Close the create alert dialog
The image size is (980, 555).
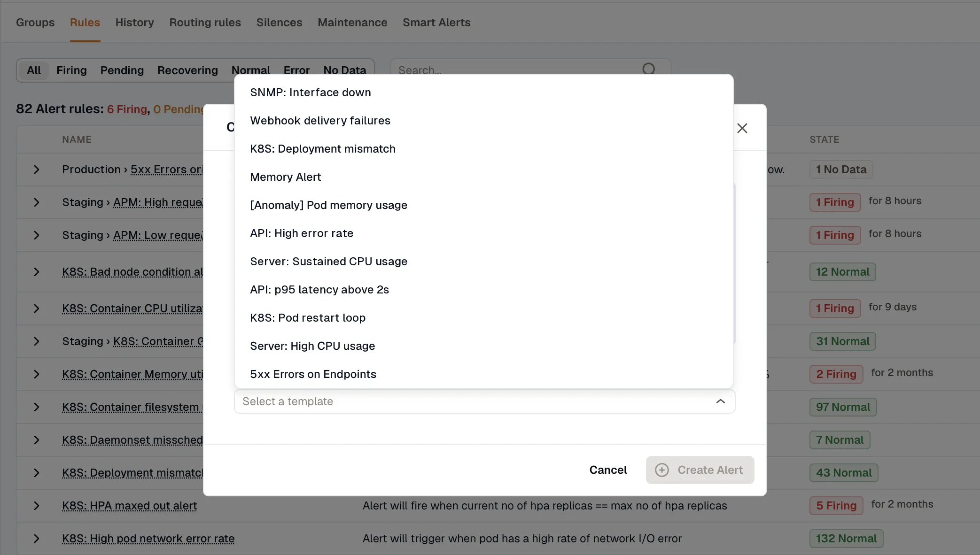click(742, 128)
